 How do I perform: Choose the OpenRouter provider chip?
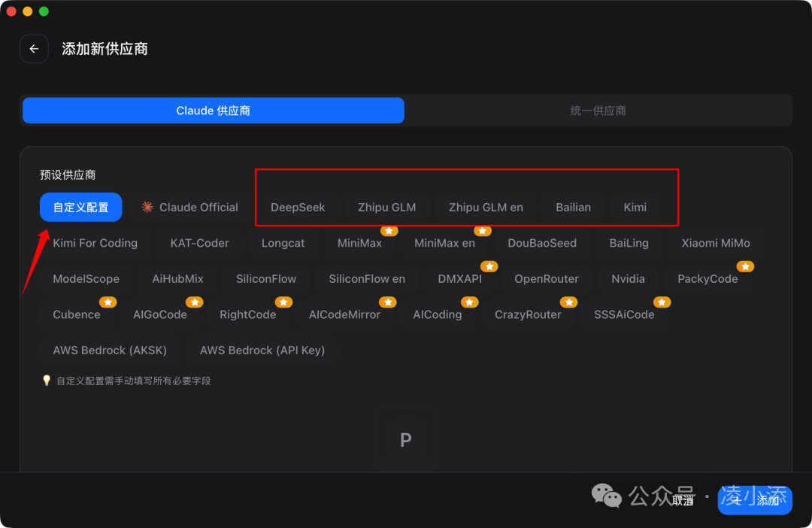[x=546, y=278]
